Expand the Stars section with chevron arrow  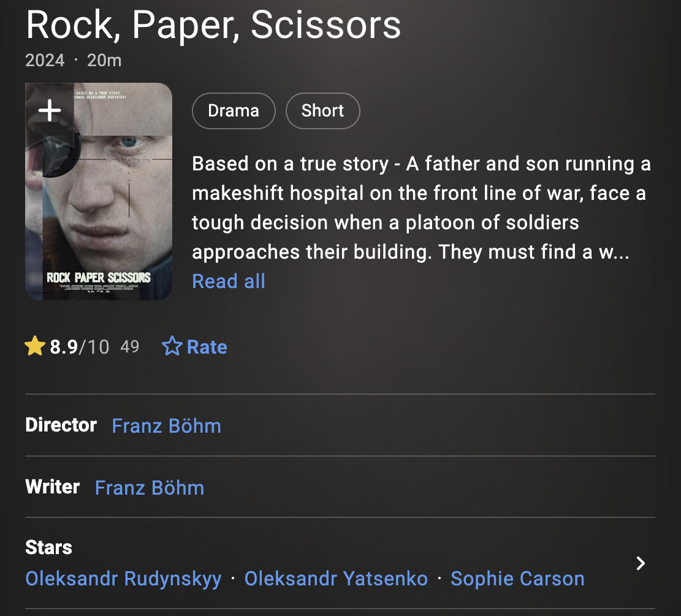641,563
